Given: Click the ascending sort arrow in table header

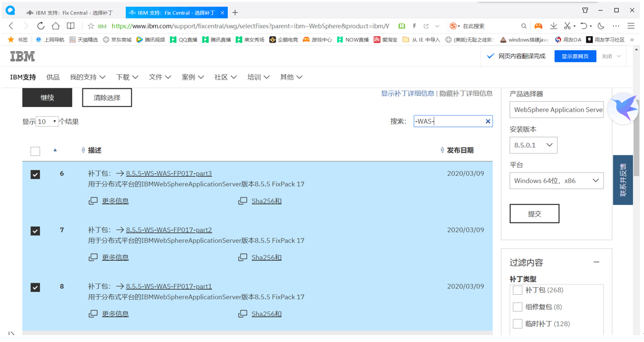Looking at the screenshot, I should 55,150.
